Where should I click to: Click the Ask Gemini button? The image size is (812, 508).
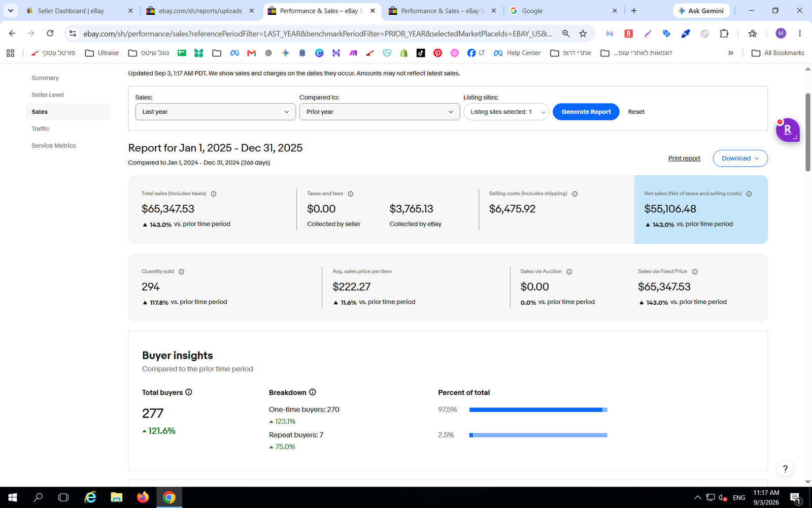coord(701,11)
